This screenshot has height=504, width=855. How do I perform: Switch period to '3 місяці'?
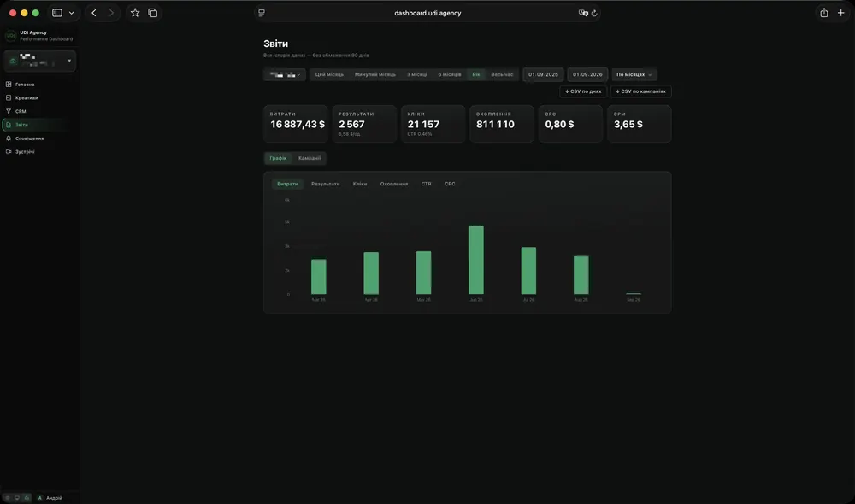(417, 74)
